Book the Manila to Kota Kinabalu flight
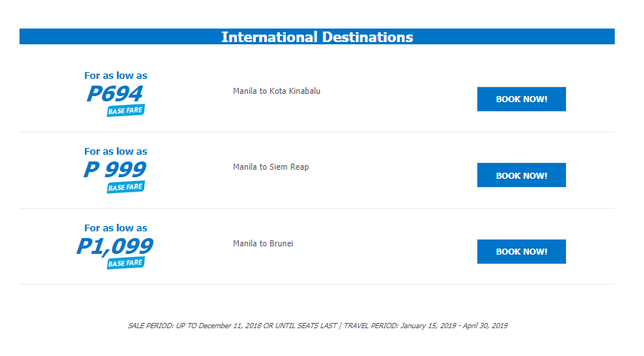The image size is (644, 356). click(x=521, y=99)
